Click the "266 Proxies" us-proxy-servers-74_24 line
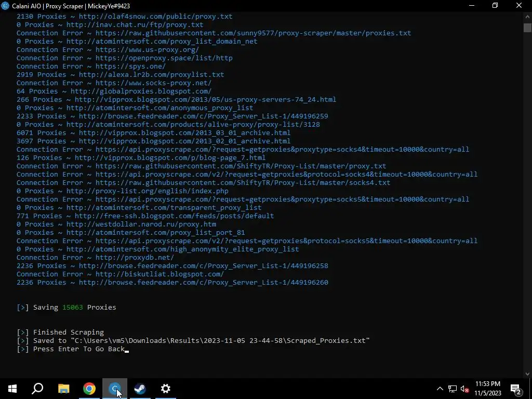Image resolution: width=532 pixels, height=399 pixels. [x=177, y=99]
